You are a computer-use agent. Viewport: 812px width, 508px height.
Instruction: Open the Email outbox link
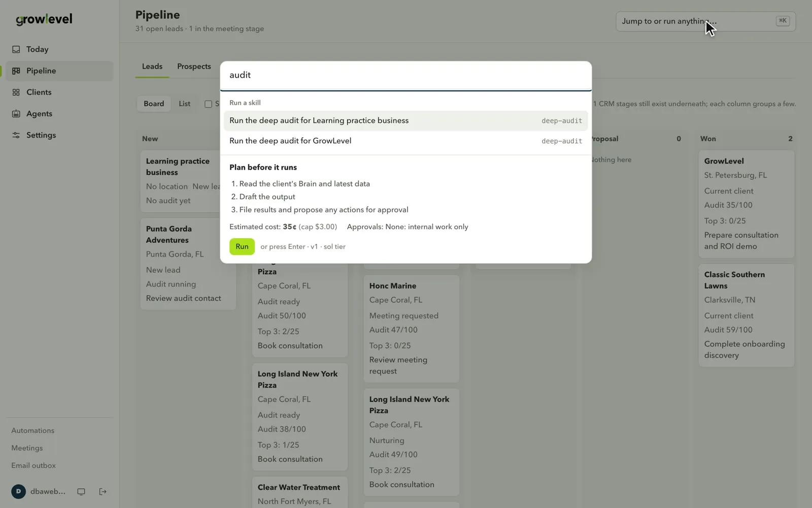coord(33,465)
